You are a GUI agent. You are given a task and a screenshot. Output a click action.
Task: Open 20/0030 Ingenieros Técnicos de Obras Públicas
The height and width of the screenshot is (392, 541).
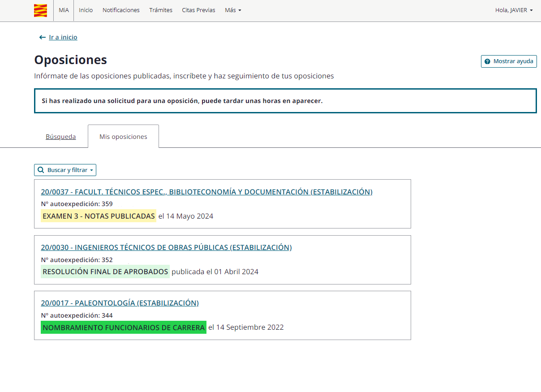(x=166, y=247)
